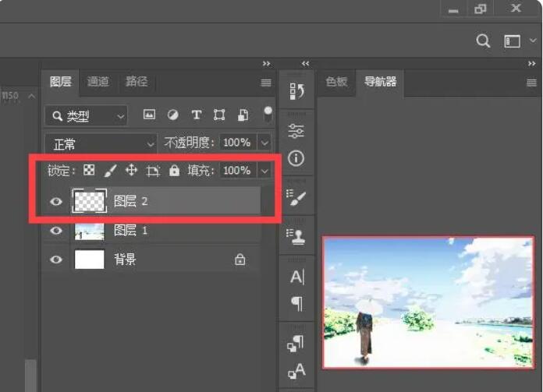The height and width of the screenshot is (392, 543).
Task: Switch to the 通道 tab
Action: click(98, 82)
